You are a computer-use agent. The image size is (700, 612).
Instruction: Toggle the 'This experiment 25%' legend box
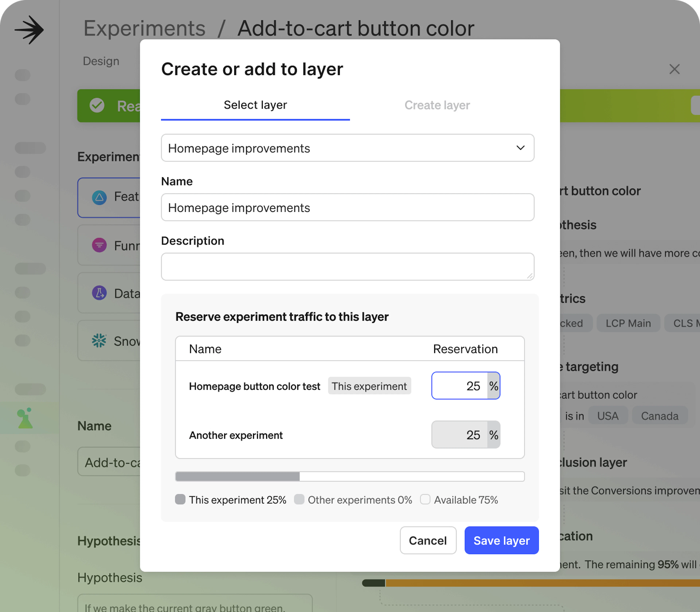click(x=180, y=499)
